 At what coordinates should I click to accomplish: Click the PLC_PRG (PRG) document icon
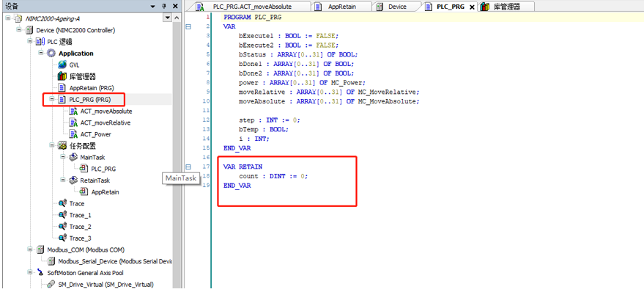tap(62, 99)
